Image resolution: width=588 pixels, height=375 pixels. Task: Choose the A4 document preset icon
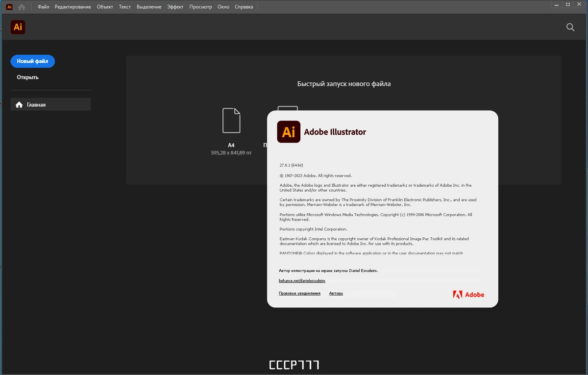[x=231, y=121]
